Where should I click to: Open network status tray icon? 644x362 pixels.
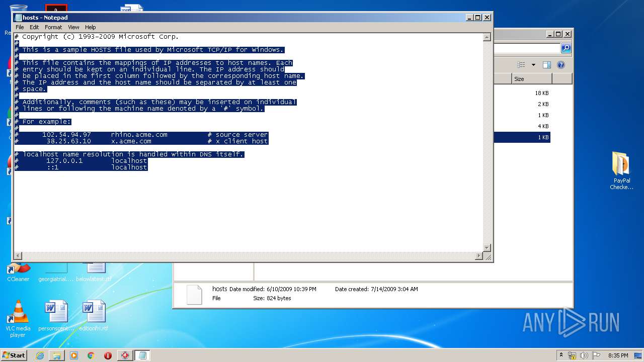(x=572, y=355)
